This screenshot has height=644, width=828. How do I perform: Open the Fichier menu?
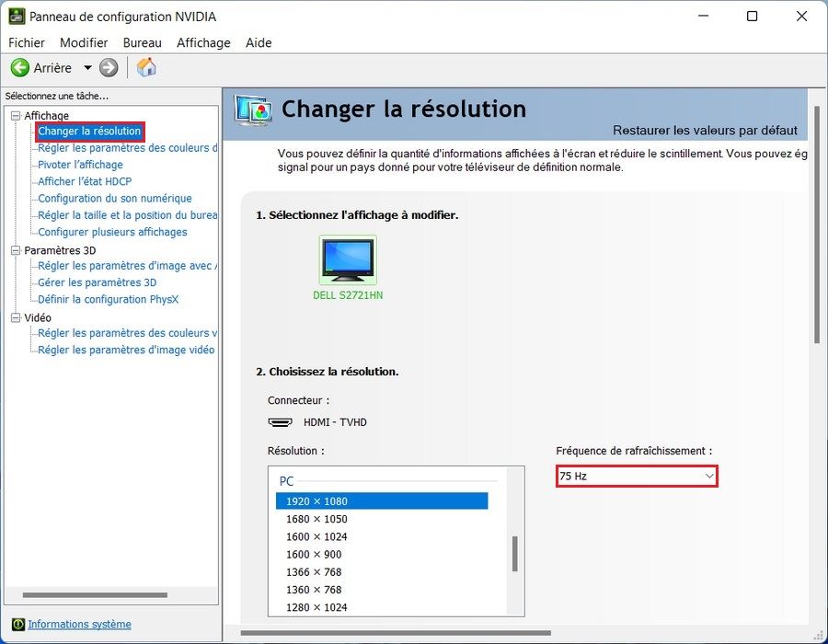point(27,42)
